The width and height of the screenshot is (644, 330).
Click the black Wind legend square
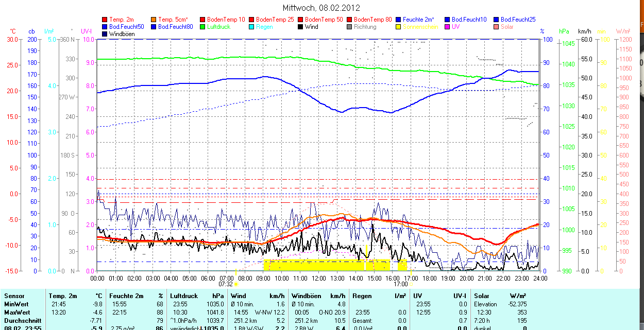coord(301,27)
